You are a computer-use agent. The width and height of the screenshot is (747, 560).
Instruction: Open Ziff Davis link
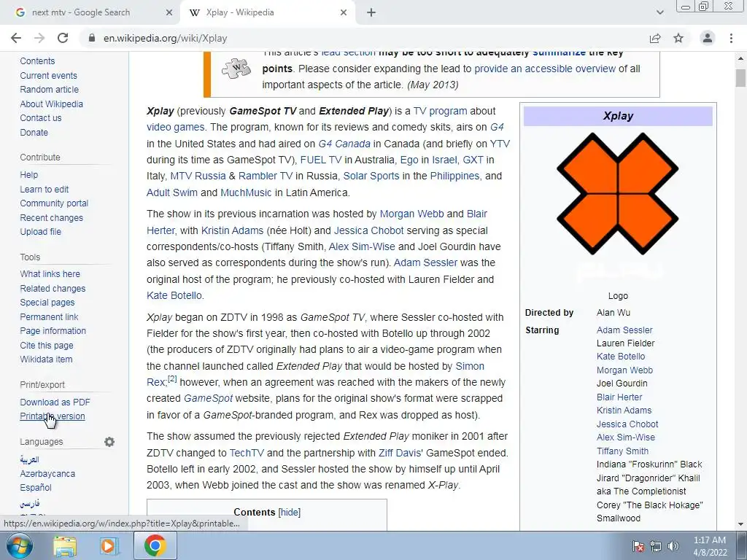(x=400, y=453)
